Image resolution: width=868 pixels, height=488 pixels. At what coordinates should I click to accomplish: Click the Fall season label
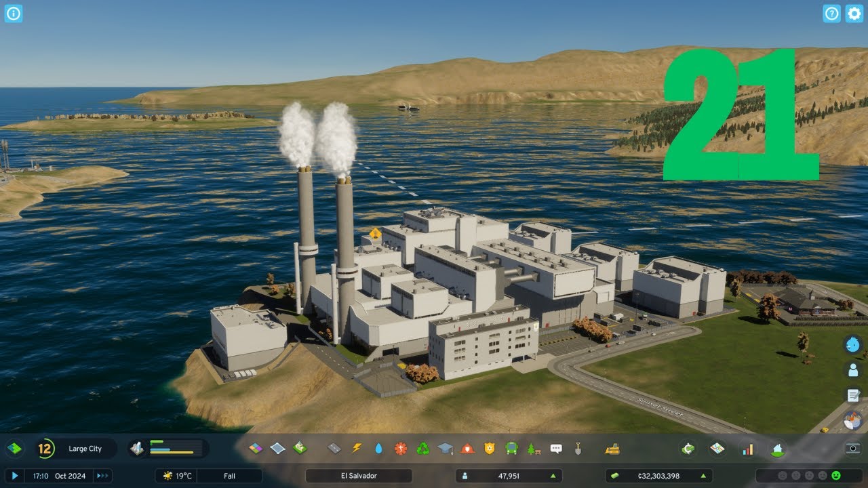[x=229, y=476]
